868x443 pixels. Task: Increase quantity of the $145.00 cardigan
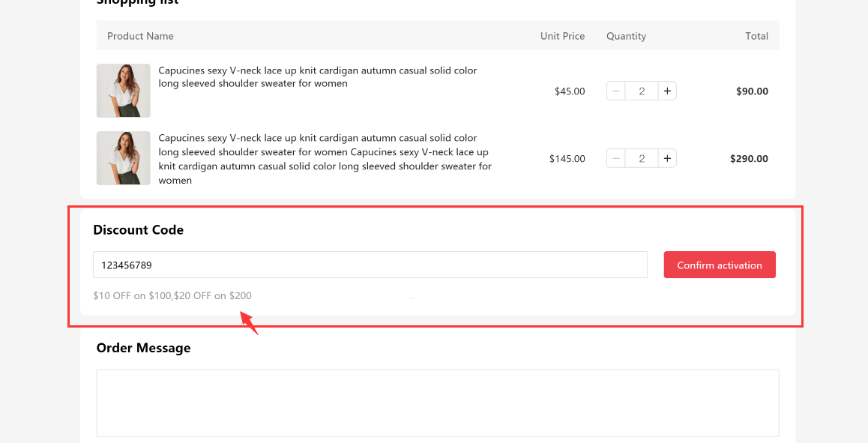(667, 159)
